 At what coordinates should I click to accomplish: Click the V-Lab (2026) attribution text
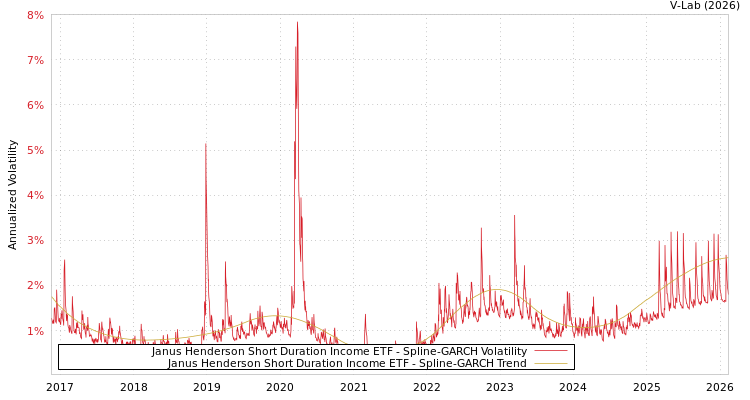tap(705, 6)
